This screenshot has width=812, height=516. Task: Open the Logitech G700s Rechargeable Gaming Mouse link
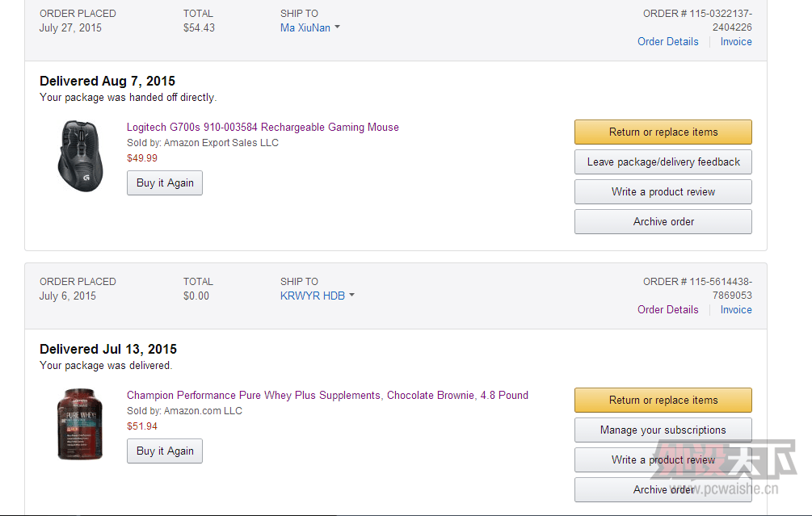coord(263,127)
